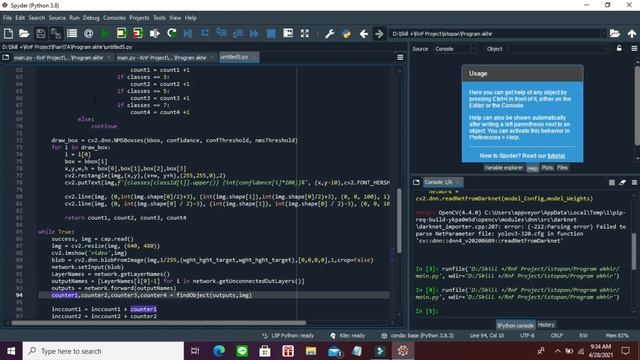Image resolution: width=640 pixels, height=360 pixels.
Task: Click the editor's vertical scrollbar
Action: click(399, 220)
